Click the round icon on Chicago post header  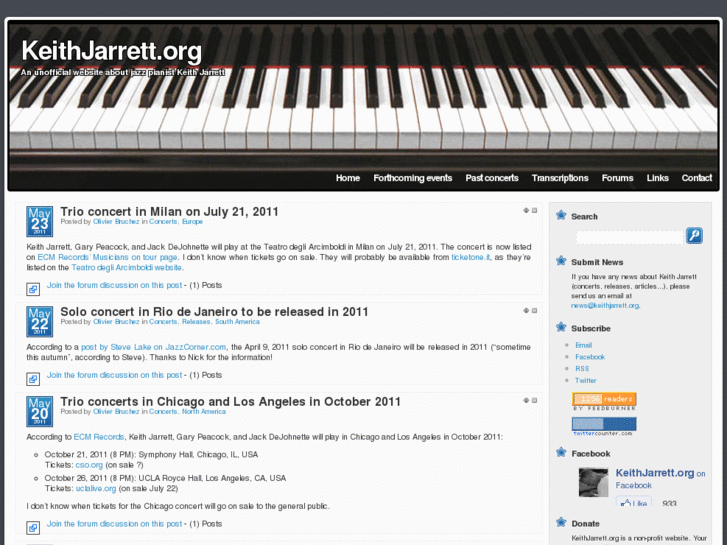point(526,400)
